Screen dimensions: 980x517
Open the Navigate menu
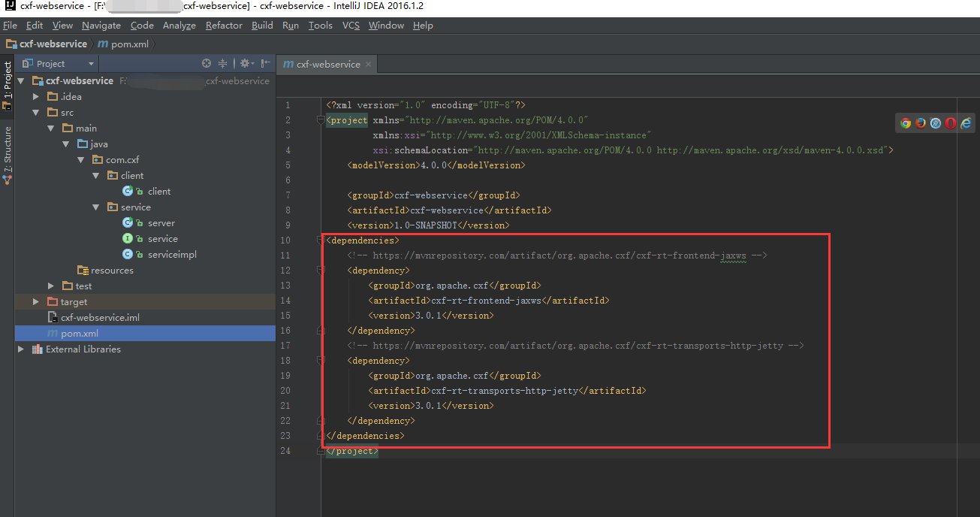pos(101,26)
